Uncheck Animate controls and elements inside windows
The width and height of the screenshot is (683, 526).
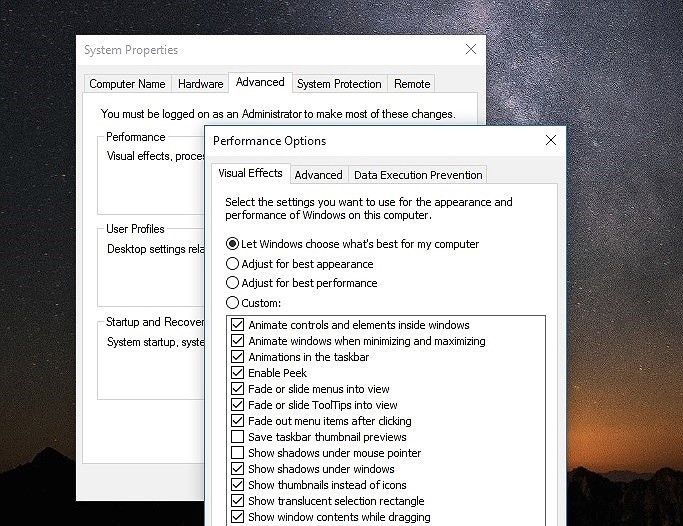click(x=237, y=325)
